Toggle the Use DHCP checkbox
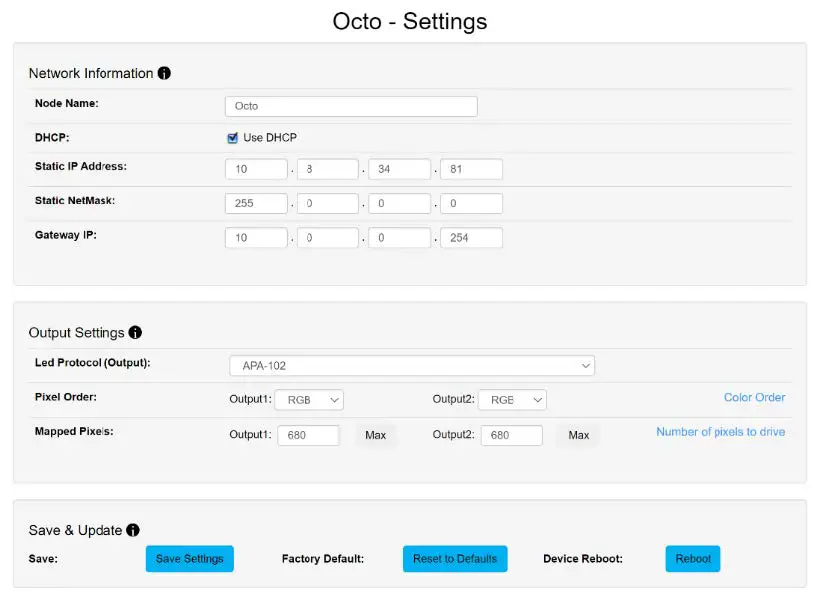This screenshot has height=603, width=820. click(233, 138)
